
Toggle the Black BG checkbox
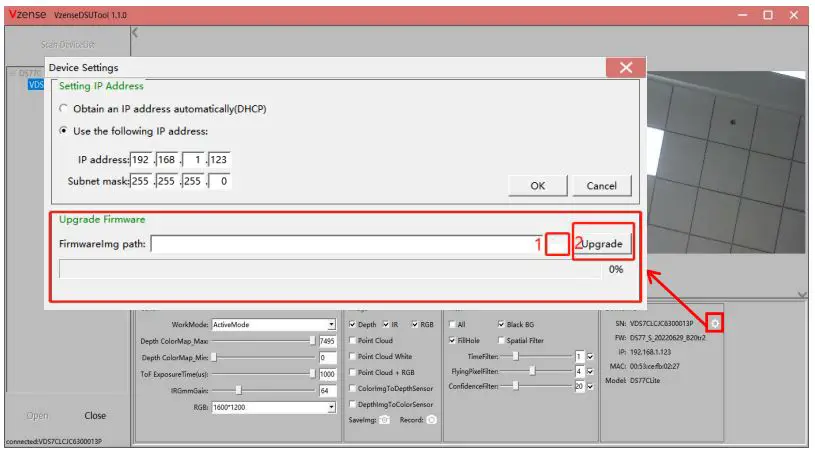(x=501, y=325)
